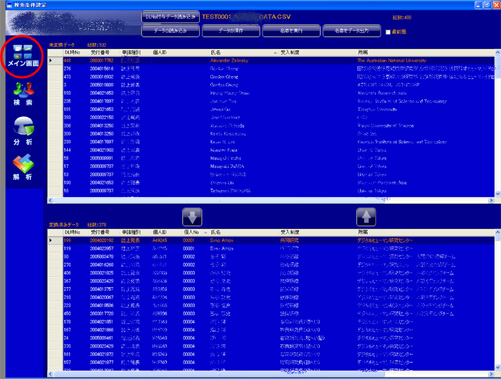
Task: Click upper table scroll-right arrow
Action: [491, 200]
